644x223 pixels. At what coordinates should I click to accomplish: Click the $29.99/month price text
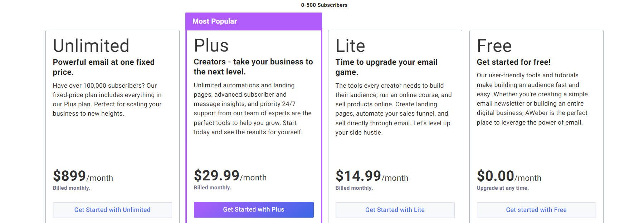tap(230, 176)
